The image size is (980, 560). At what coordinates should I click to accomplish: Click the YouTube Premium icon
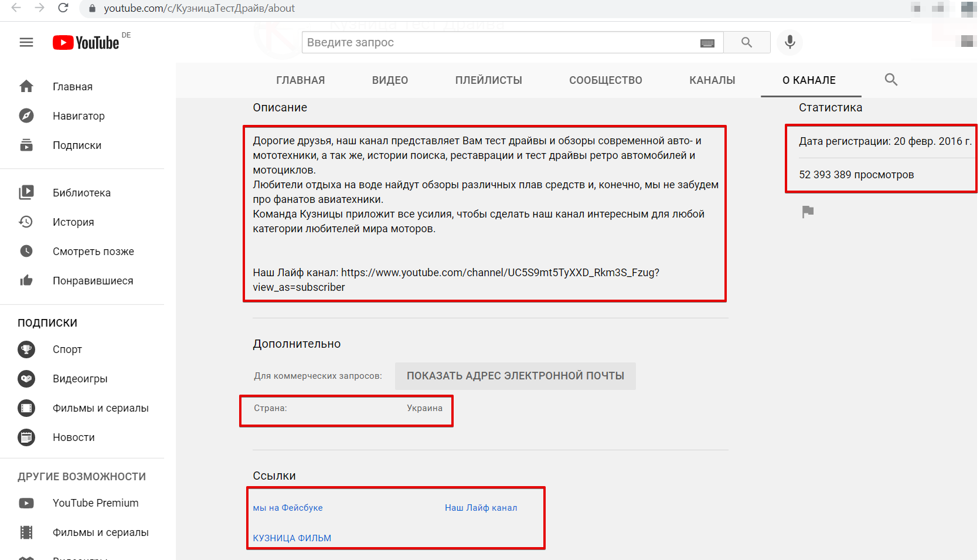26,503
